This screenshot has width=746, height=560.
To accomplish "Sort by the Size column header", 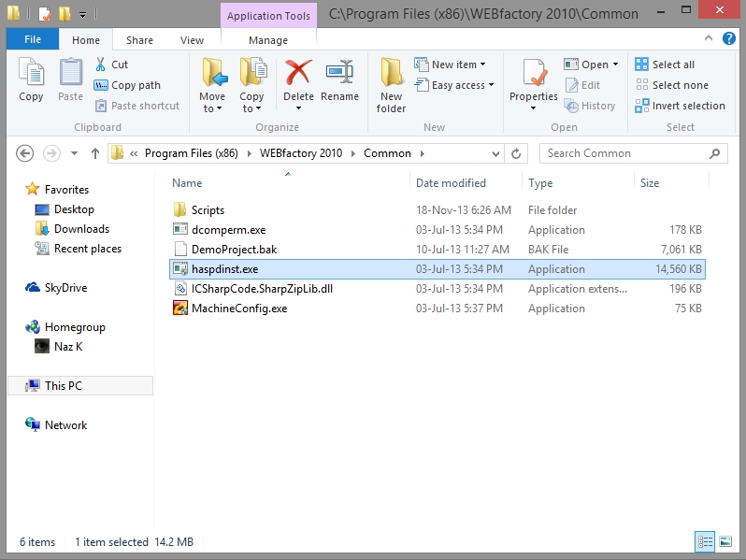I will 650,183.
